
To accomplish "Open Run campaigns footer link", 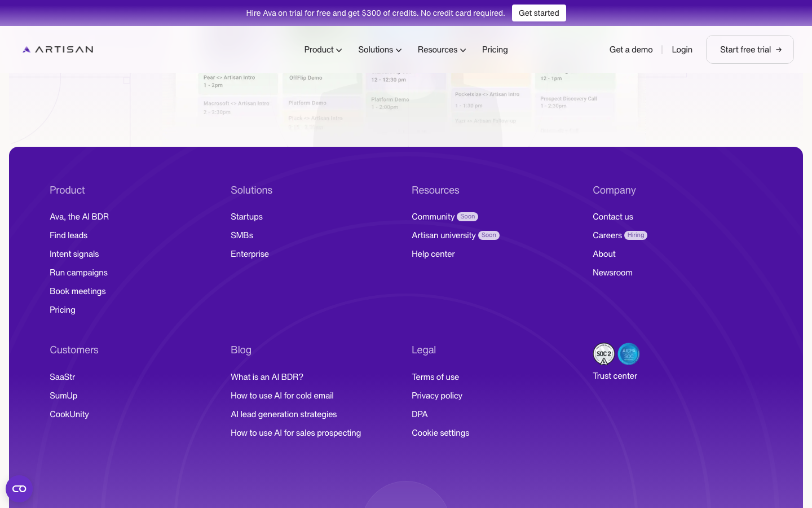I will (78, 273).
